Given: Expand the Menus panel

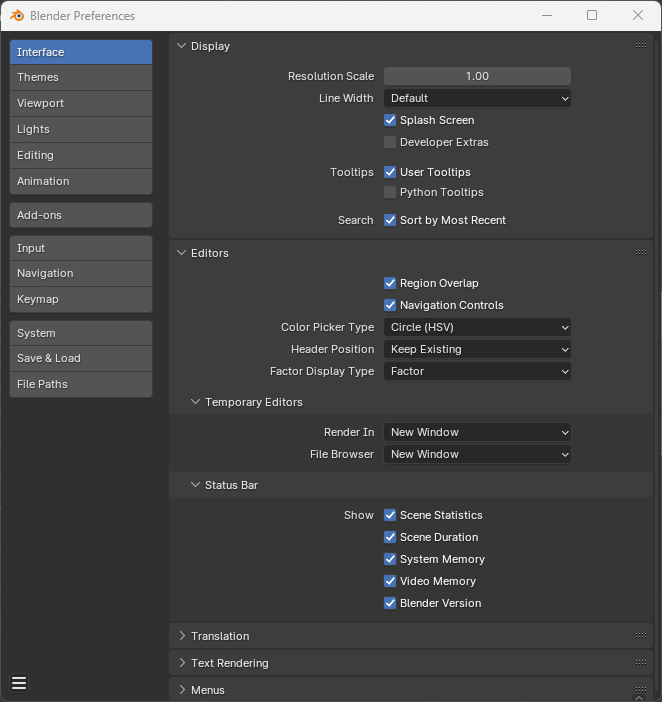Looking at the screenshot, I should click(x=182, y=689).
